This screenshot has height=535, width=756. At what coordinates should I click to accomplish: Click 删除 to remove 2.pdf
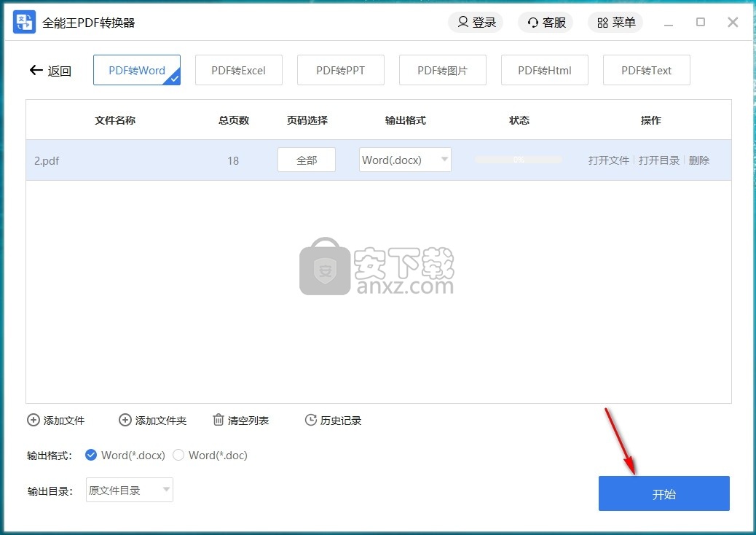[x=699, y=160]
